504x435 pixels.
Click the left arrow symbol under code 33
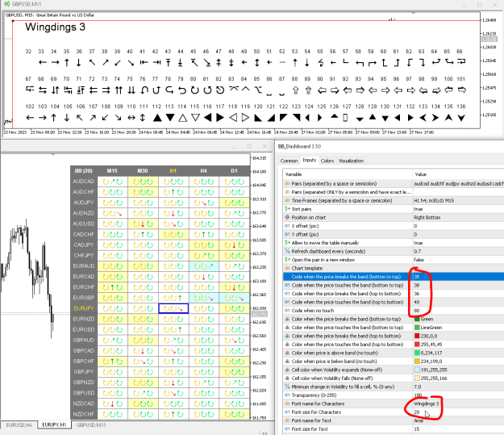[43, 63]
